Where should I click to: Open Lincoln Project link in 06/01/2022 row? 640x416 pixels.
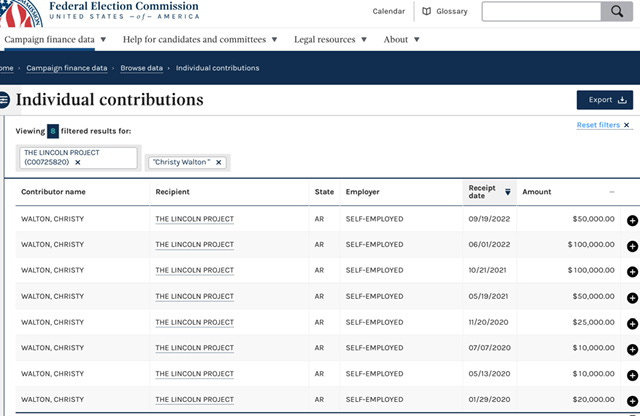coord(194,245)
